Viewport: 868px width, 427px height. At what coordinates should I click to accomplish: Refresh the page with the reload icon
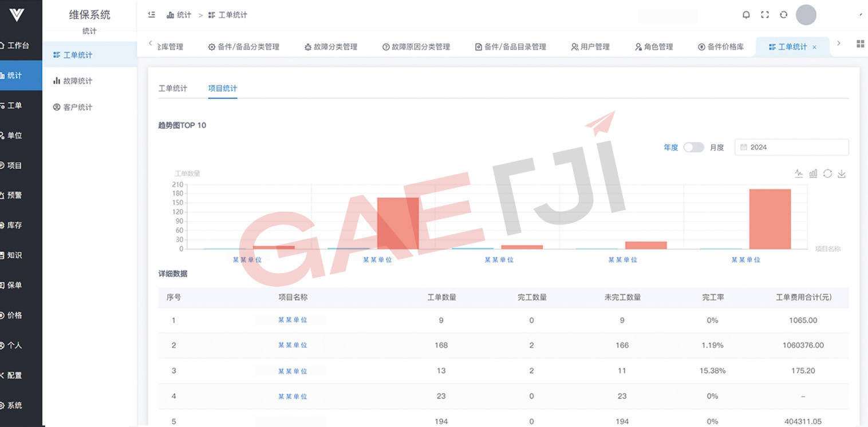coord(783,15)
